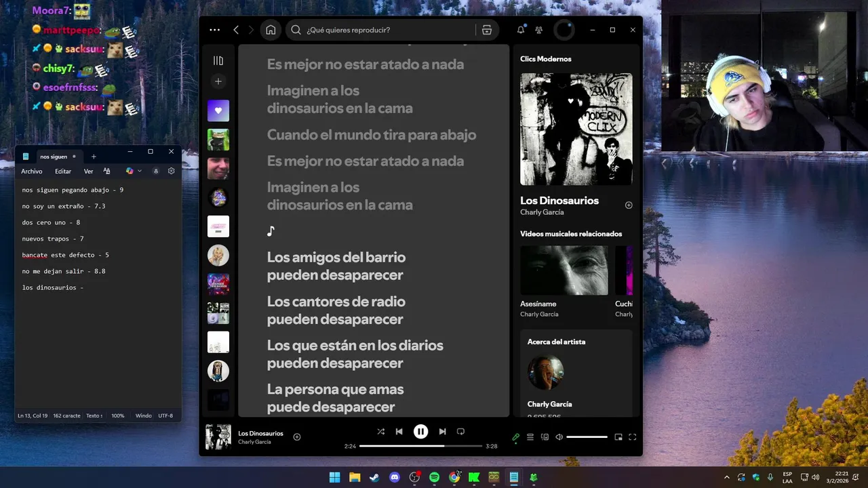Open Notepad Archivo menu
Screen dimensions: 868x488
32,171
